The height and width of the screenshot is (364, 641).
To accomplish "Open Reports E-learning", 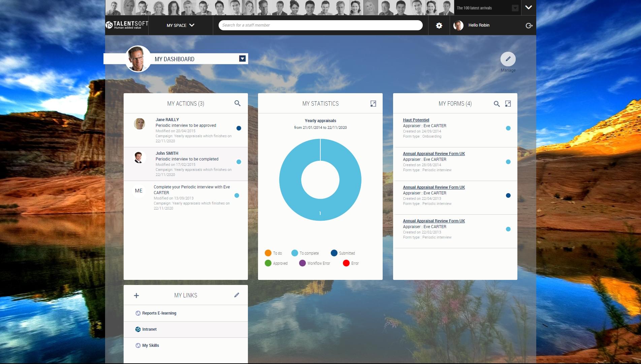I will [x=159, y=313].
